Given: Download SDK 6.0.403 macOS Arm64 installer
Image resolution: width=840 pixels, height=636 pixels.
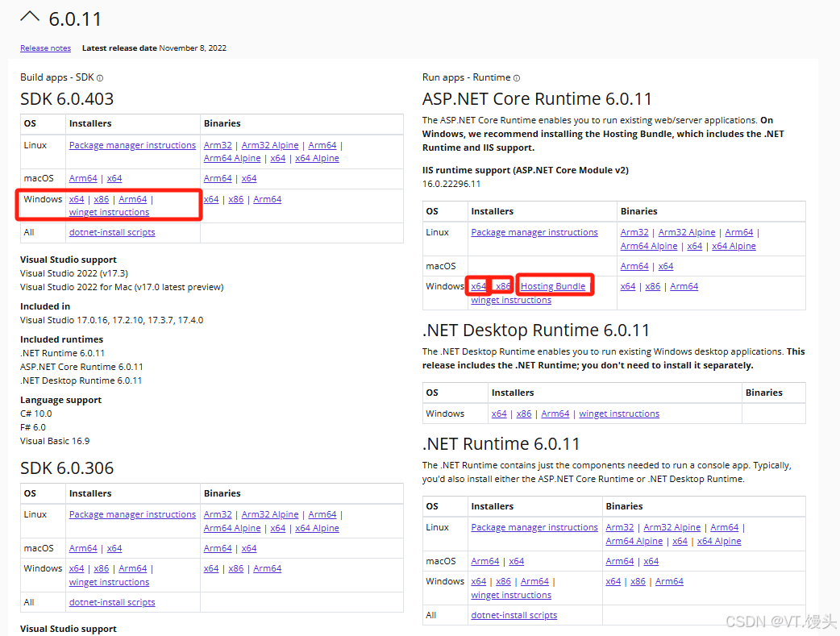Looking at the screenshot, I should [83, 178].
